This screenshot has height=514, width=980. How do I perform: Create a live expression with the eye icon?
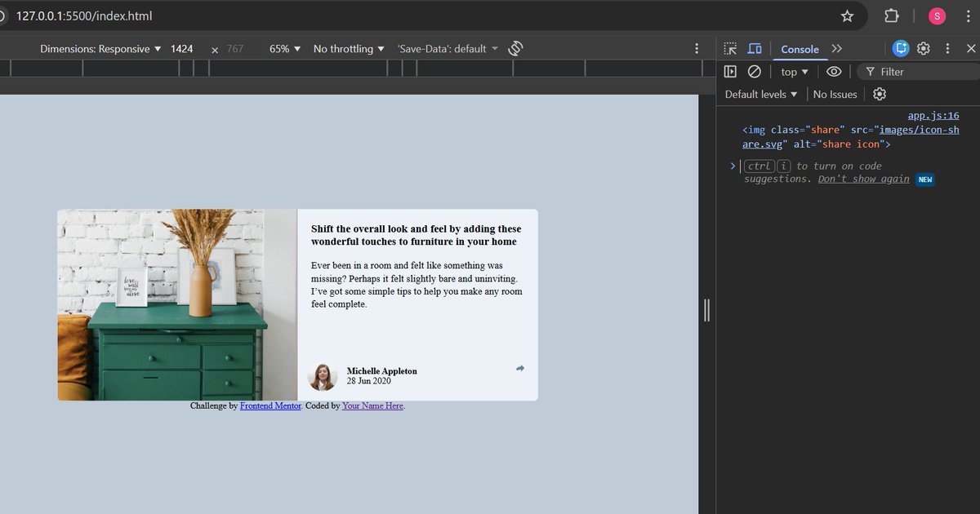pos(834,72)
